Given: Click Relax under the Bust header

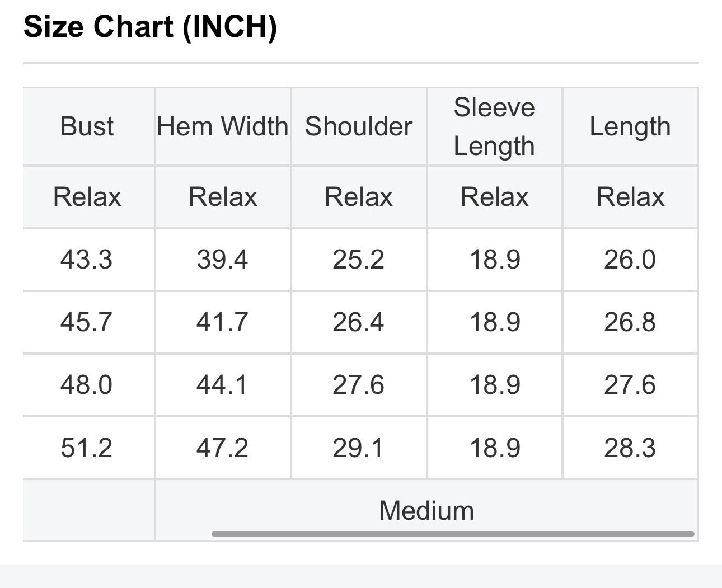Looking at the screenshot, I should [87, 197].
